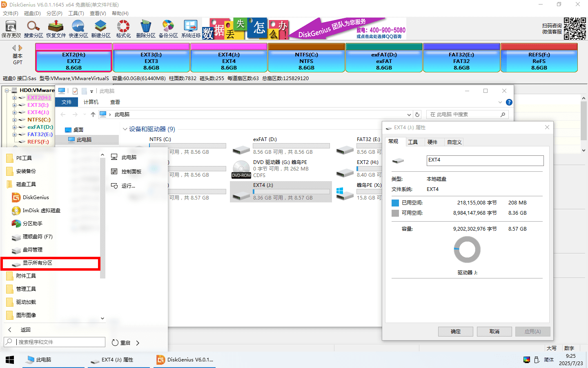Click the Properties checkmark icon in Explorer's title bar
Screen dimensions: 588x368
[x=75, y=91]
